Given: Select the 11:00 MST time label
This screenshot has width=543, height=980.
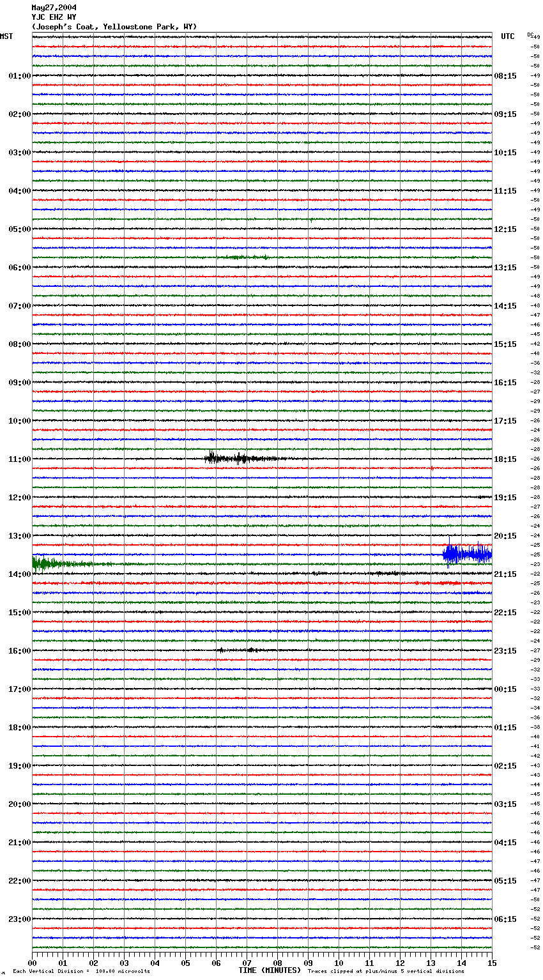Looking at the screenshot, I should (20, 459).
